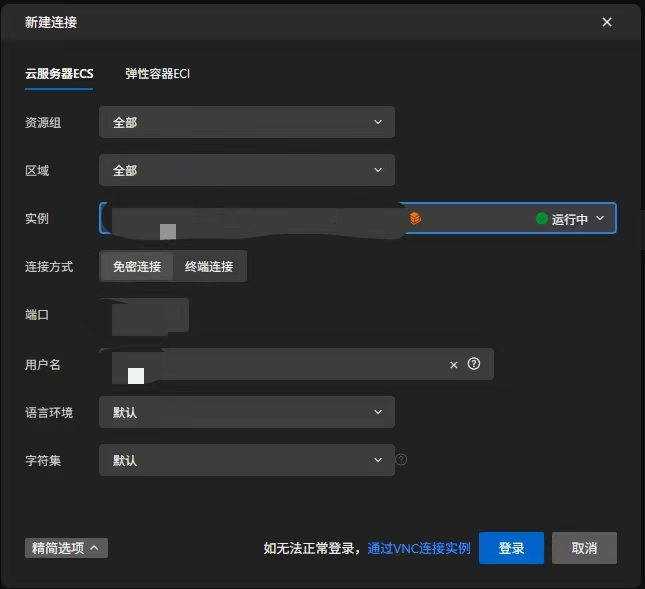The width and height of the screenshot is (645, 589).
Task: Click the help question mark beside 用户名
Action: (474, 364)
